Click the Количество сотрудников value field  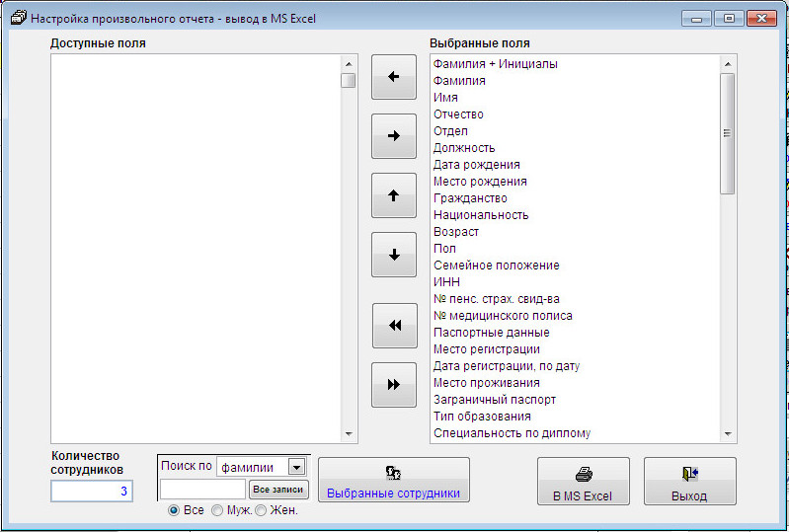point(92,492)
